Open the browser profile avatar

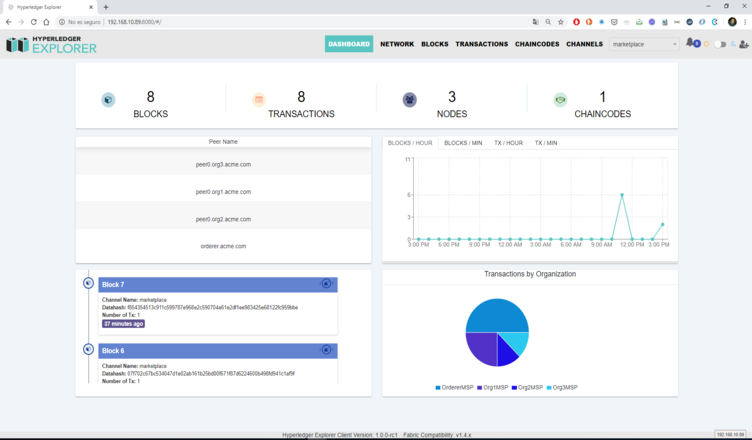click(732, 22)
